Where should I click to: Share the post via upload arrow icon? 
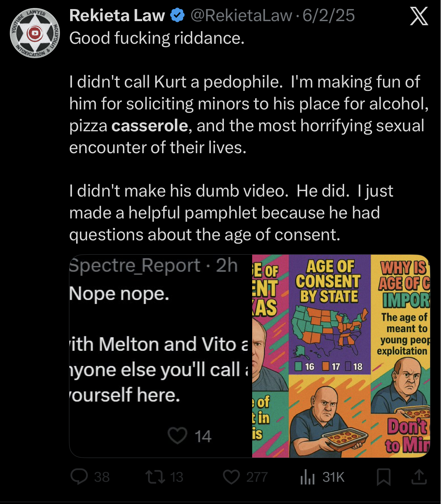coord(419,477)
